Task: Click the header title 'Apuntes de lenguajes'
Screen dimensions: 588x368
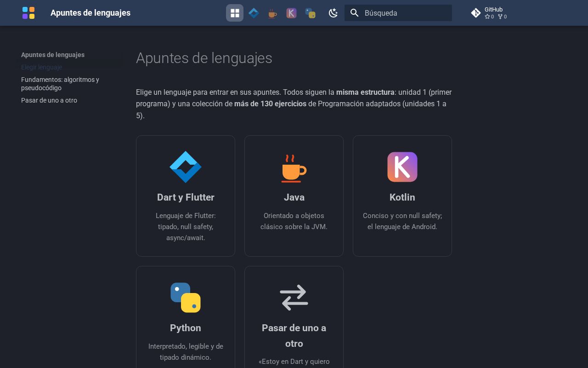Action: click(90, 13)
